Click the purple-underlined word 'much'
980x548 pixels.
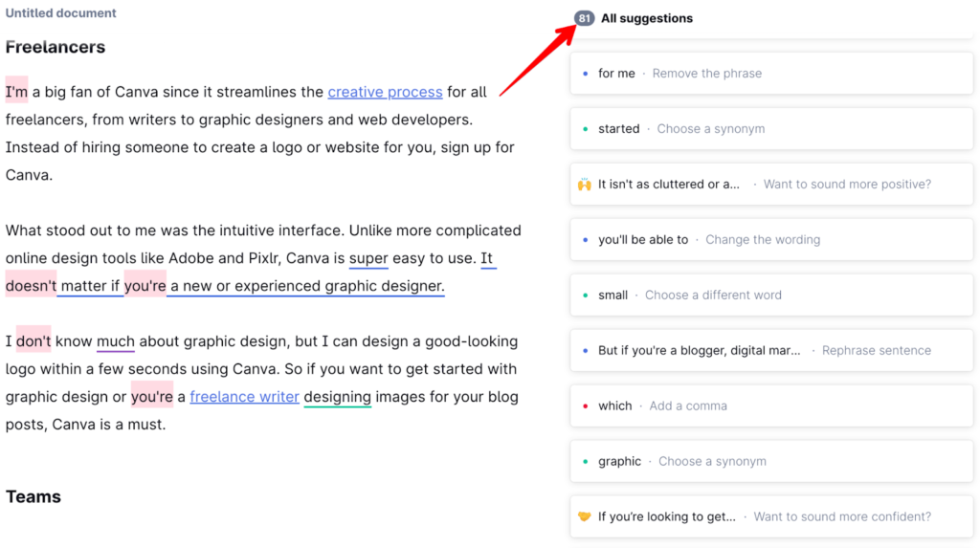click(x=116, y=341)
